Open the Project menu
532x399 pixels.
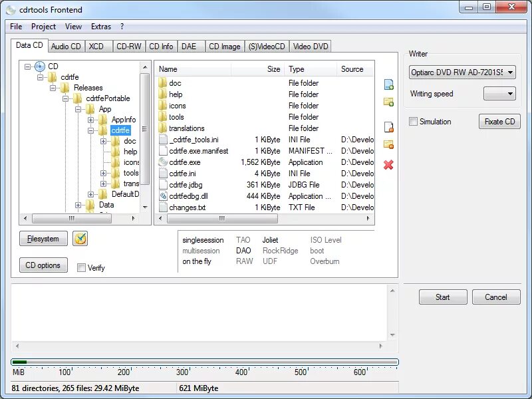point(43,27)
